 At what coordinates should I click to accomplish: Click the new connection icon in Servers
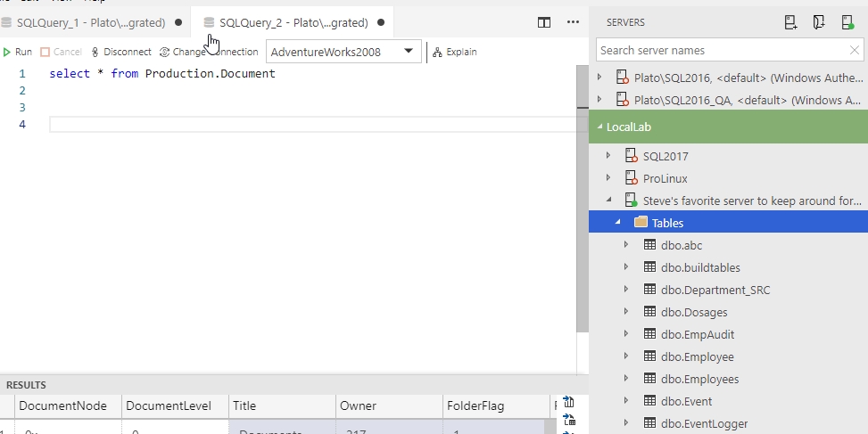[790, 22]
